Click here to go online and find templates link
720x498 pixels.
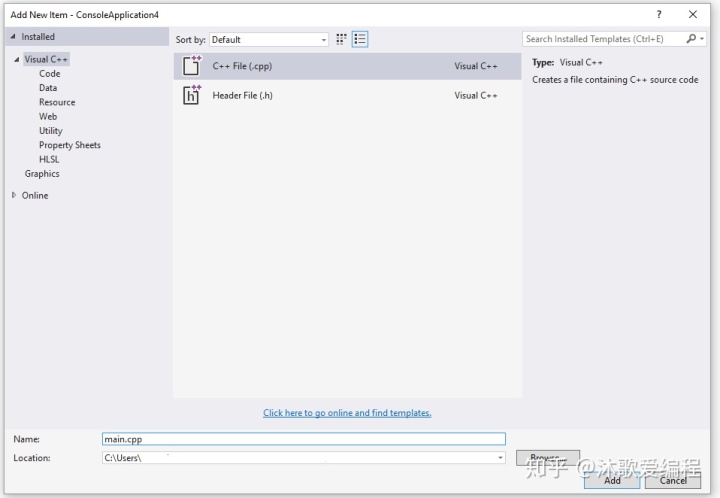(x=347, y=413)
